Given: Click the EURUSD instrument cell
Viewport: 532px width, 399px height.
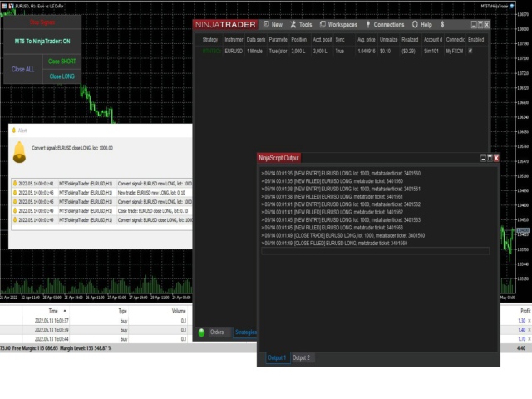Looking at the screenshot, I should pyautogui.click(x=234, y=52).
